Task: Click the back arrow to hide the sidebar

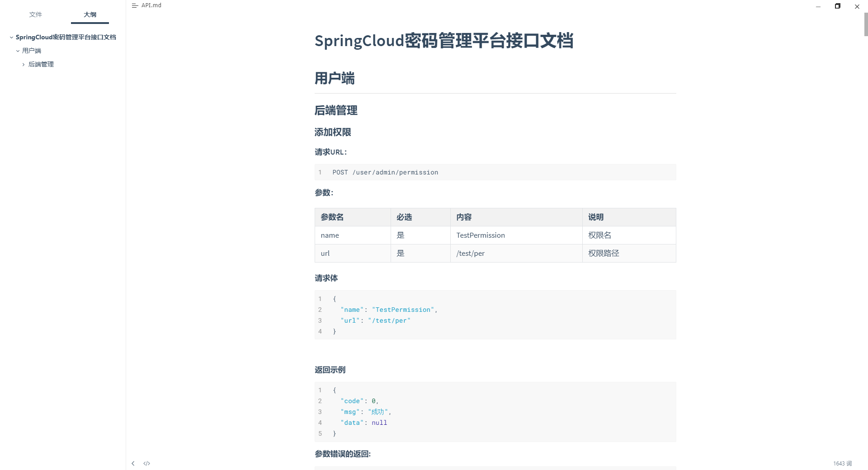Action: click(133, 463)
